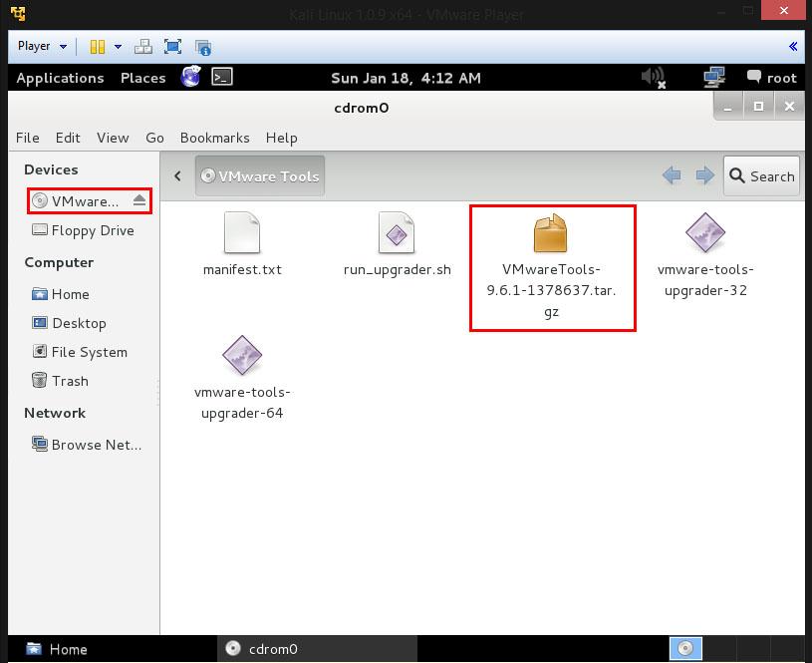Select the vmware-tools-upgrader-64 file icon
Viewport: 812px width, 663px height.
pyautogui.click(x=242, y=355)
